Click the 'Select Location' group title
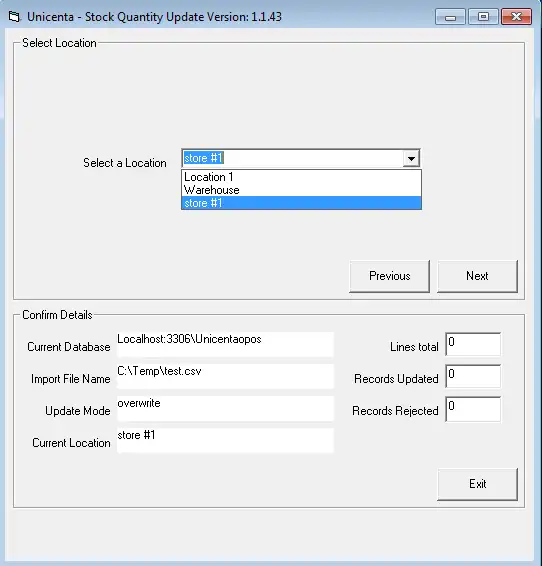The height and width of the screenshot is (566, 542). tap(59, 43)
